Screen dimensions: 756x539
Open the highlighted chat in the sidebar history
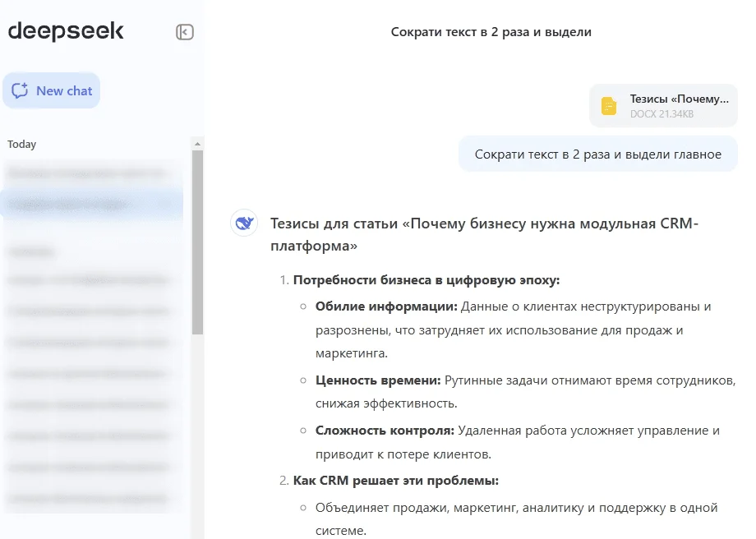(90, 204)
